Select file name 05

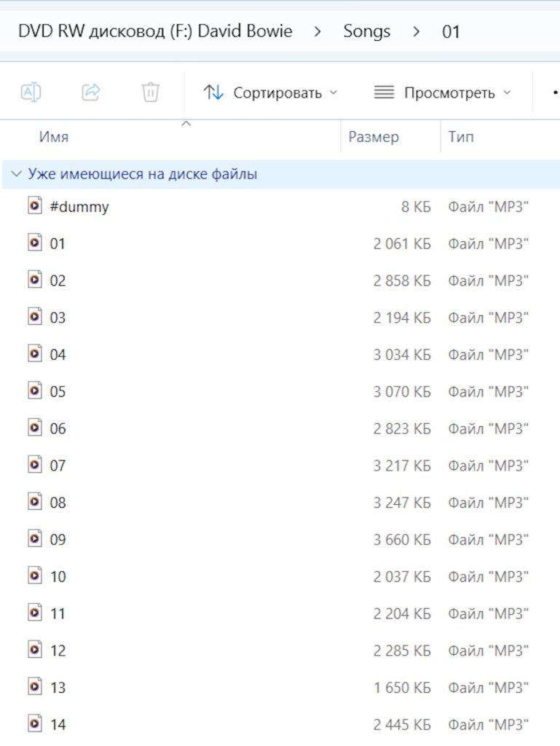(x=58, y=392)
